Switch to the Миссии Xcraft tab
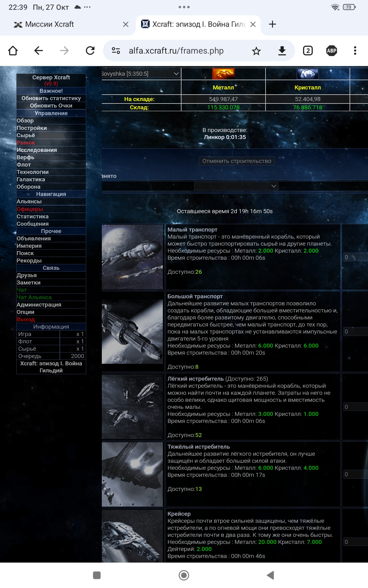Viewport: 368px width, 588px height. tap(49, 24)
